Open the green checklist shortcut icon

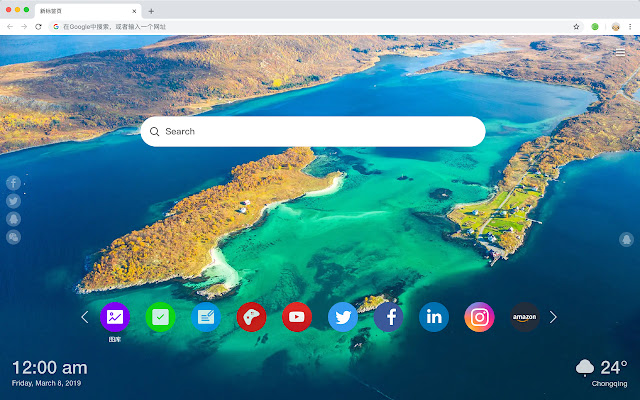pos(160,317)
